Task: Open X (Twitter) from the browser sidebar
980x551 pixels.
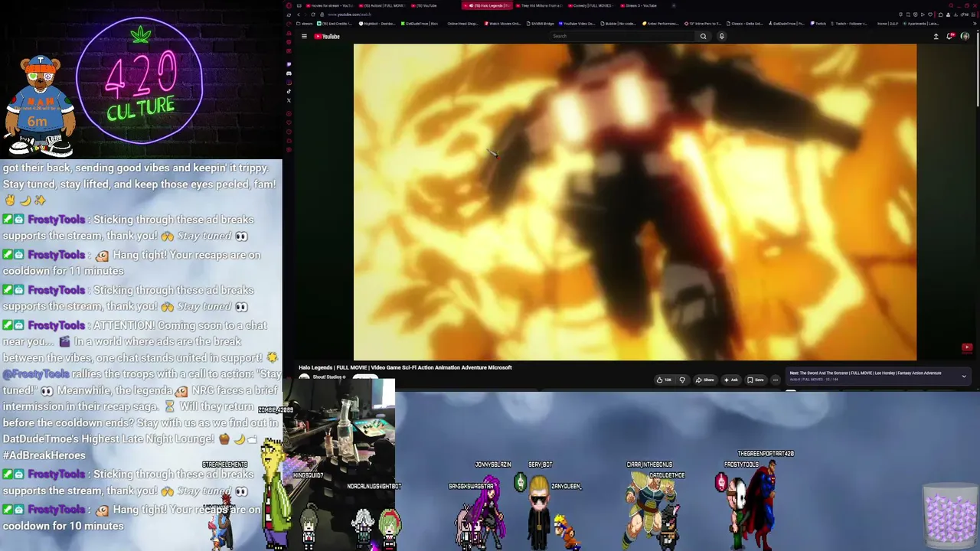Action: [289, 100]
